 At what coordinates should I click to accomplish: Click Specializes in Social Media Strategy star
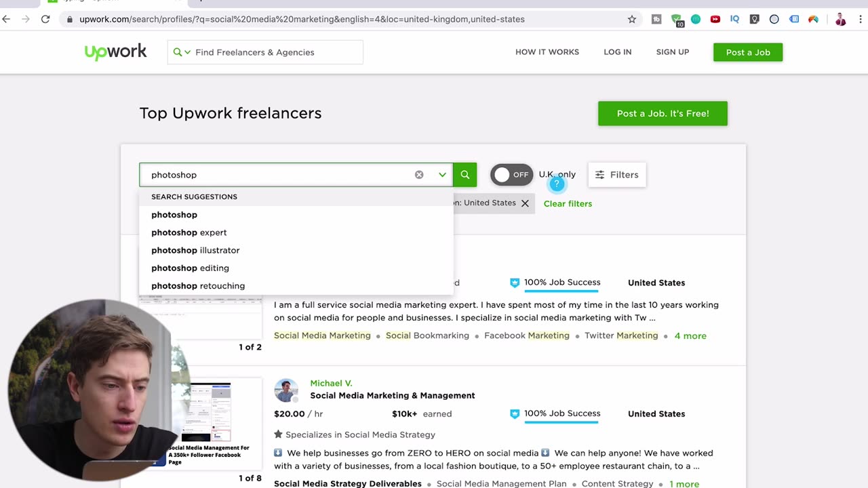[x=278, y=434]
